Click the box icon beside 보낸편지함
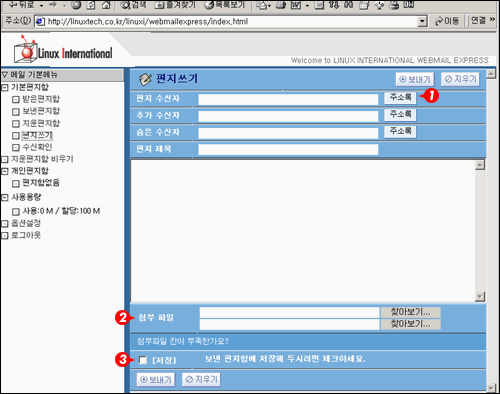 pyautogui.click(x=16, y=112)
